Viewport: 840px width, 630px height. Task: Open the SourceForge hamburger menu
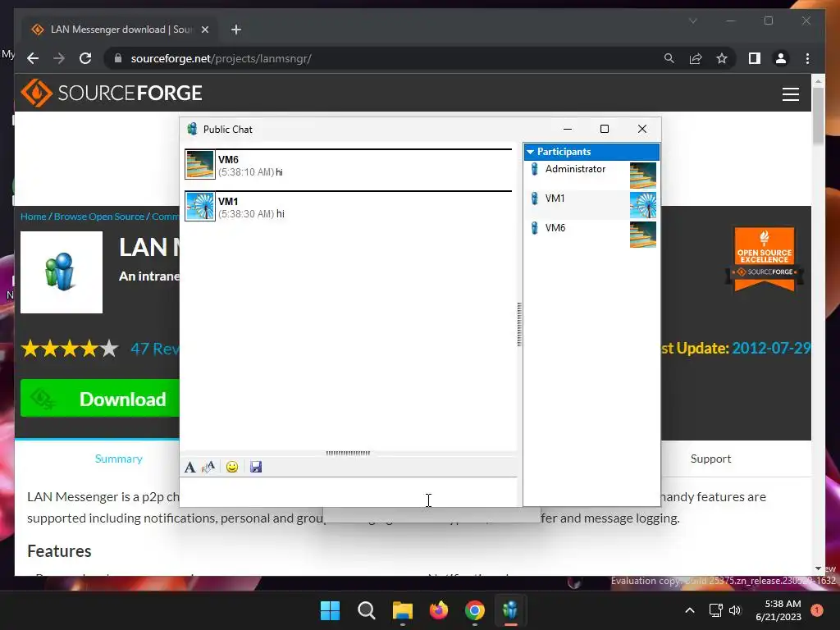coord(790,94)
